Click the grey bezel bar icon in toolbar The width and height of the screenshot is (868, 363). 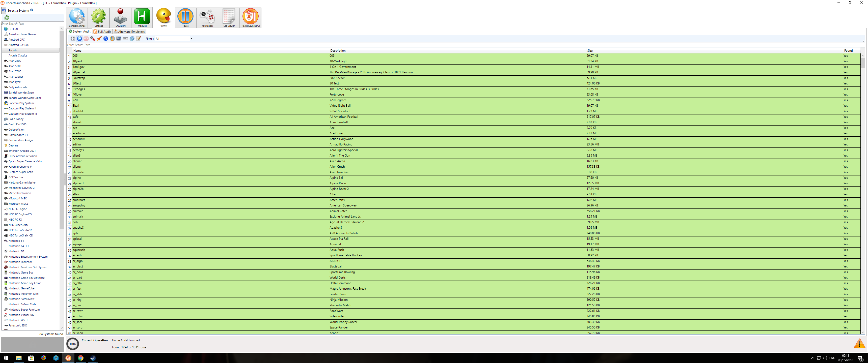pyautogui.click(x=125, y=39)
